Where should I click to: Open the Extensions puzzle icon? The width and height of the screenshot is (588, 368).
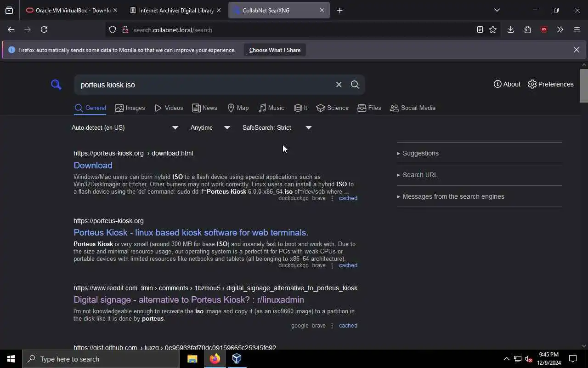(527, 29)
